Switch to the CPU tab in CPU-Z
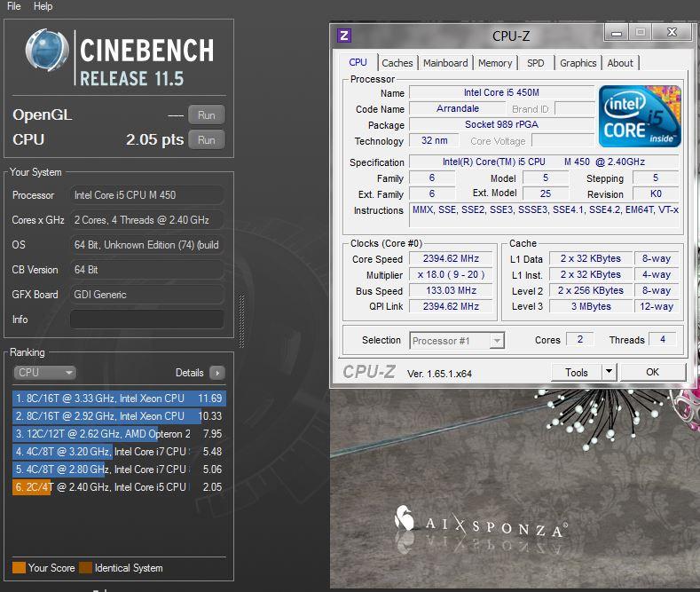Viewport: 700px width, 592px height. coord(358,62)
